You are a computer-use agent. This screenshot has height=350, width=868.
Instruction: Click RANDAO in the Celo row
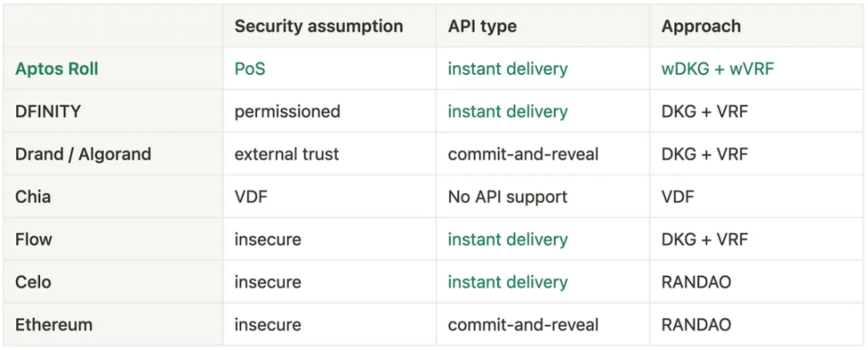coord(696,282)
